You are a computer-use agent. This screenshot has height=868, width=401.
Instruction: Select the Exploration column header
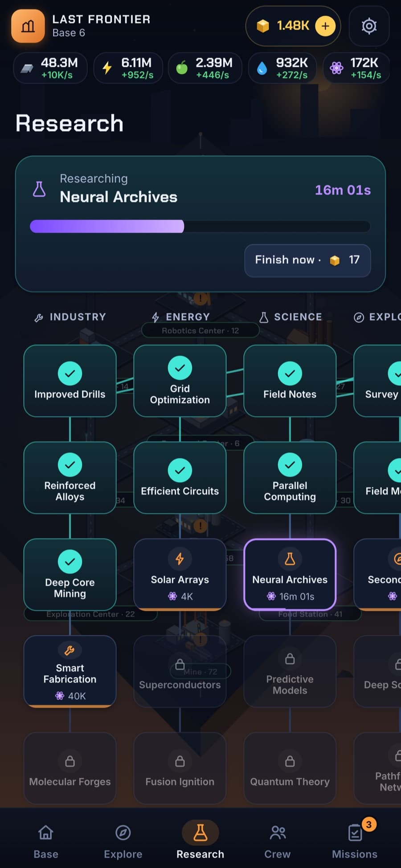point(378,317)
